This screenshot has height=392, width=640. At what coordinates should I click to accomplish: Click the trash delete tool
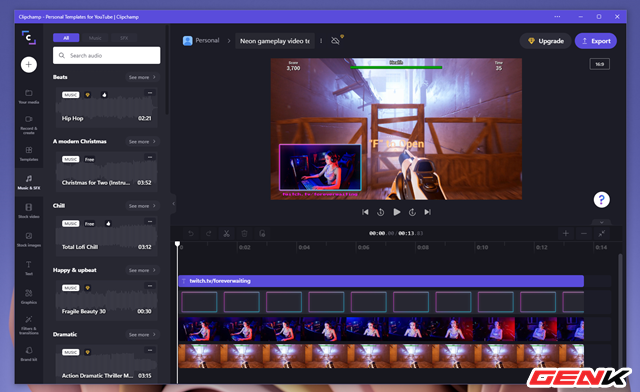click(x=244, y=234)
